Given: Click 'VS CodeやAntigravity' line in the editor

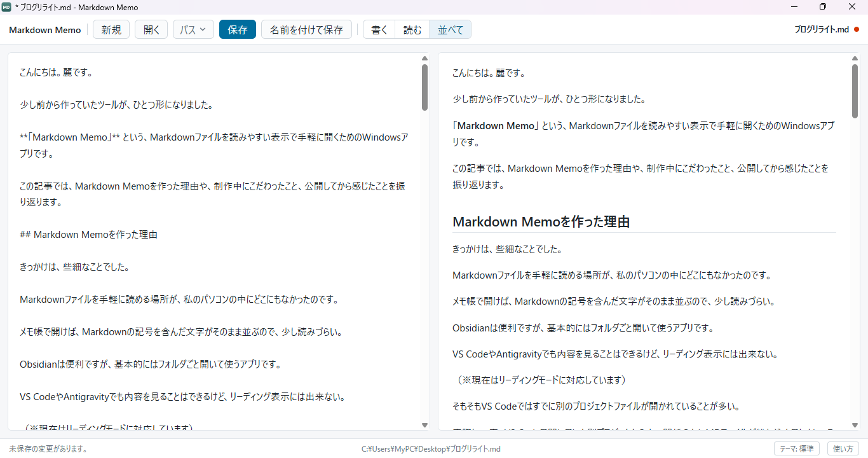Looking at the screenshot, I should tap(182, 397).
